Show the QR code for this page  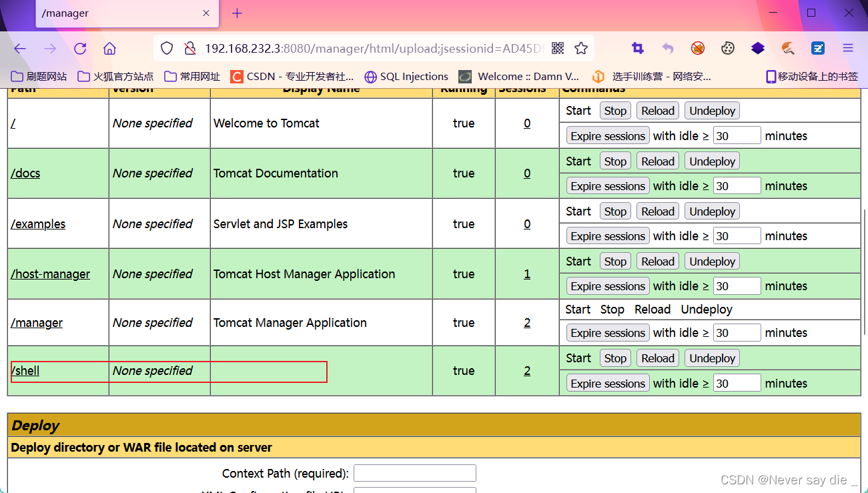click(x=558, y=48)
